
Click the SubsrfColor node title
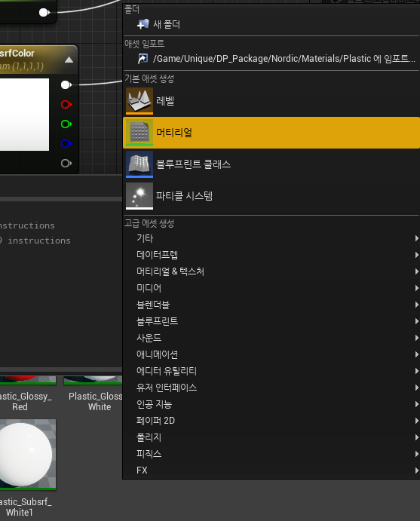17,54
